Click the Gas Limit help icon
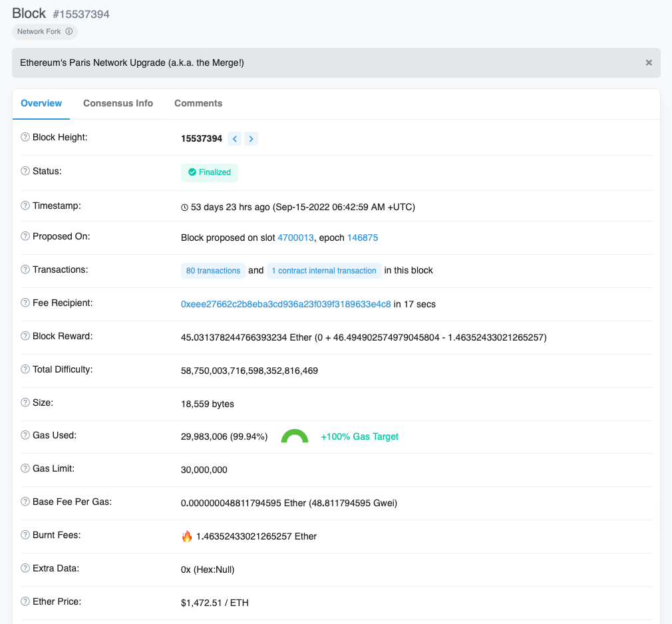Image resolution: width=672 pixels, height=624 pixels. pos(25,468)
